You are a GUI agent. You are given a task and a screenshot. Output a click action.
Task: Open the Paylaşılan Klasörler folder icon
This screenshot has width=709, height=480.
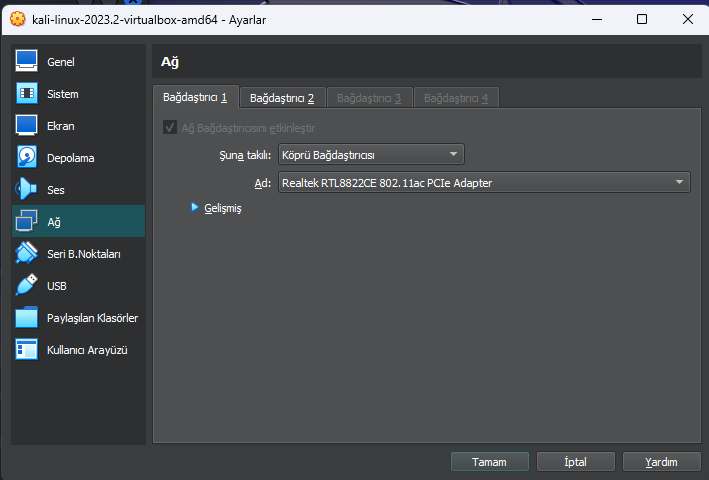click(x=26, y=317)
